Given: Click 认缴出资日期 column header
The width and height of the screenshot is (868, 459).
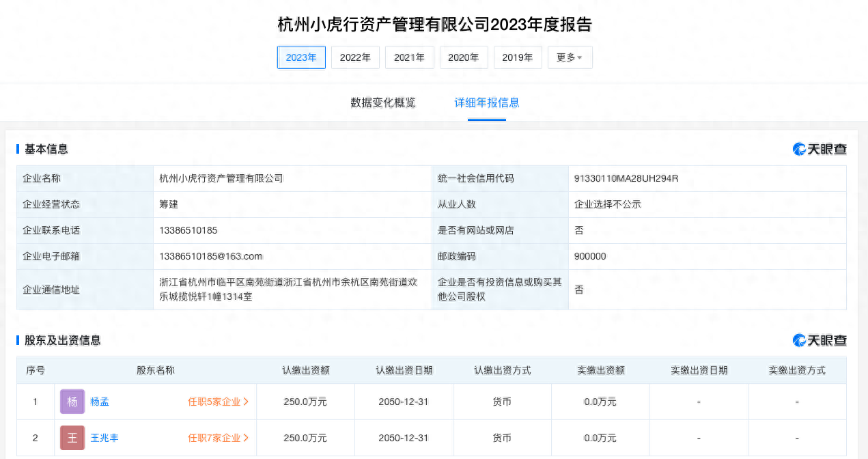Looking at the screenshot, I should coord(404,370).
